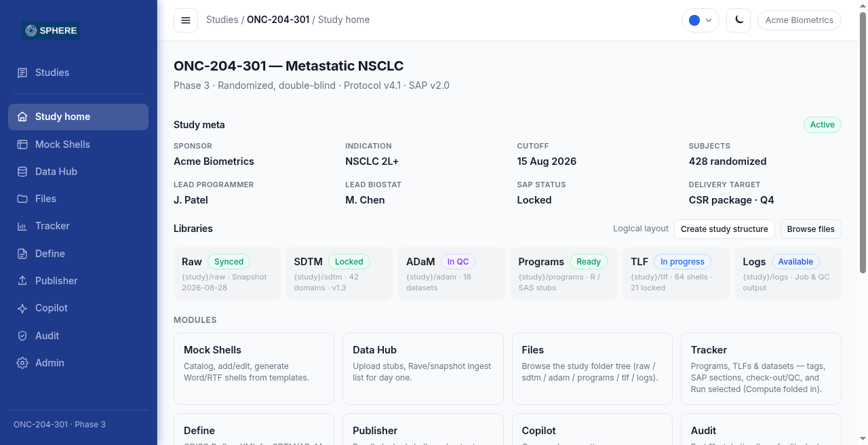This screenshot has width=868, height=445.
Task: Click the Admin gear icon
Action: click(22, 363)
